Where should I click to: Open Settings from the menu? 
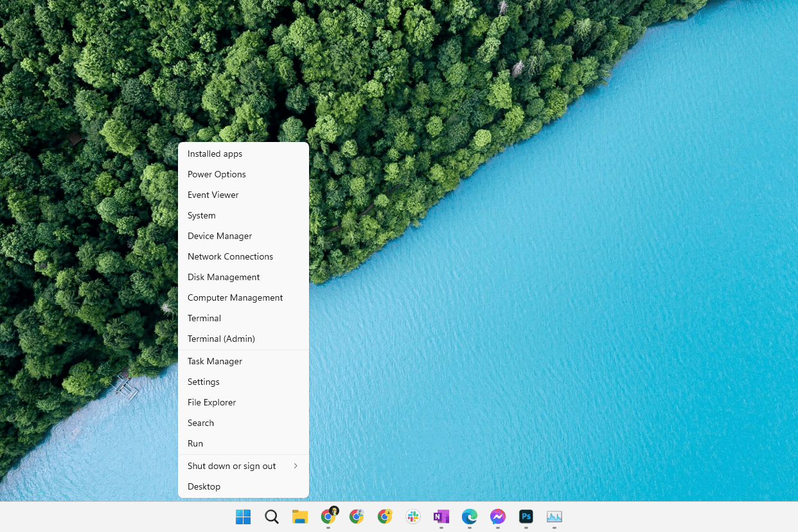pyautogui.click(x=244, y=382)
